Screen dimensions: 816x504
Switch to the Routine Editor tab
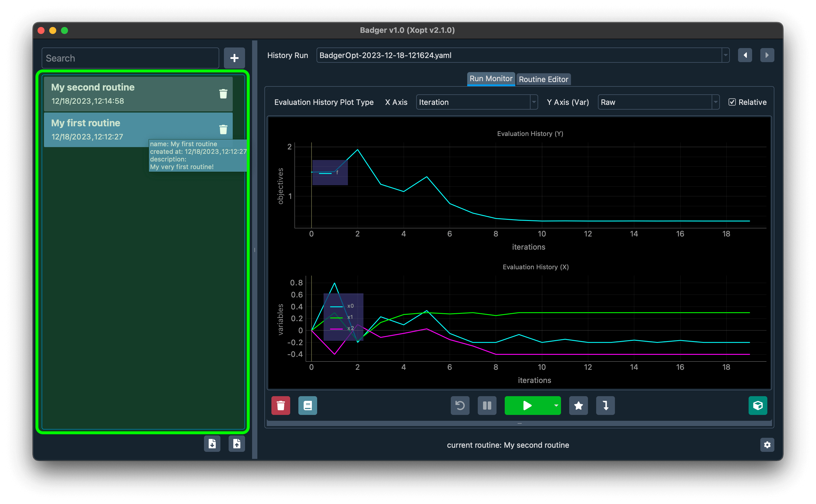(543, 79)
